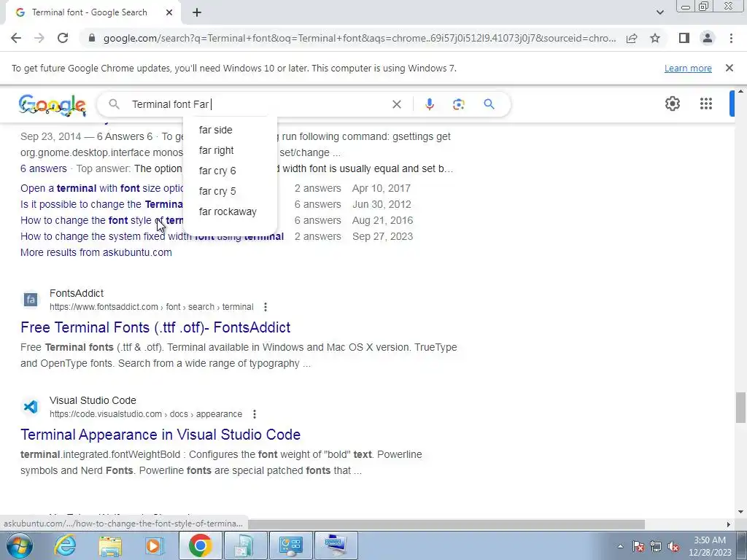Viewport: 747px width, 560px height.
Task: Submit the search with the magnifier button
Action: point(489,104)
